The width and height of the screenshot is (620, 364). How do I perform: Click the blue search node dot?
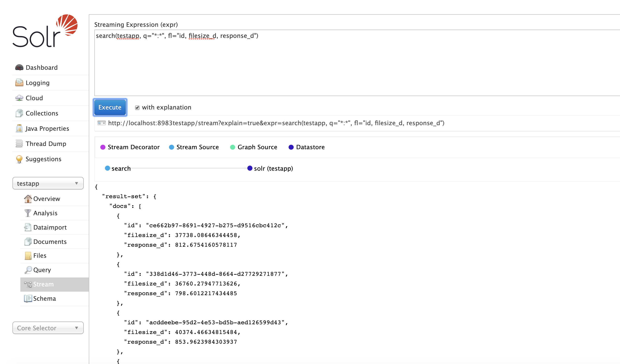(107, 168)
